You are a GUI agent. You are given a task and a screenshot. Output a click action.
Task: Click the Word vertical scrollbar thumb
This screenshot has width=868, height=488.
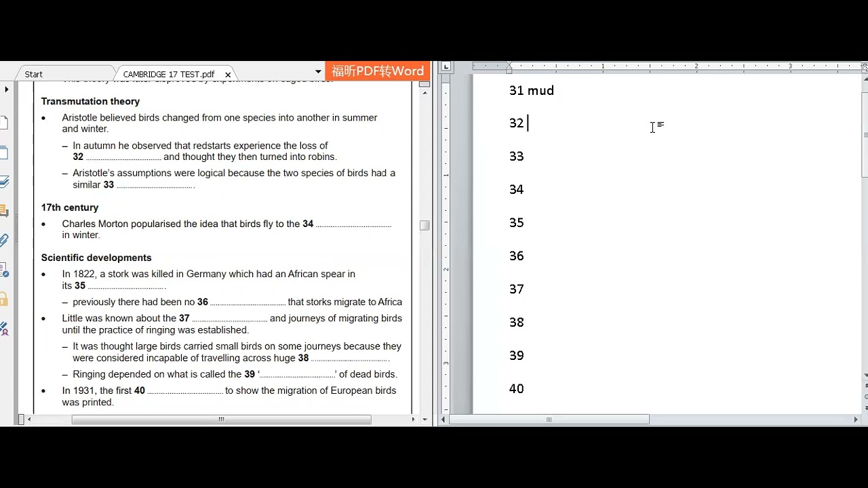[865, 134]
